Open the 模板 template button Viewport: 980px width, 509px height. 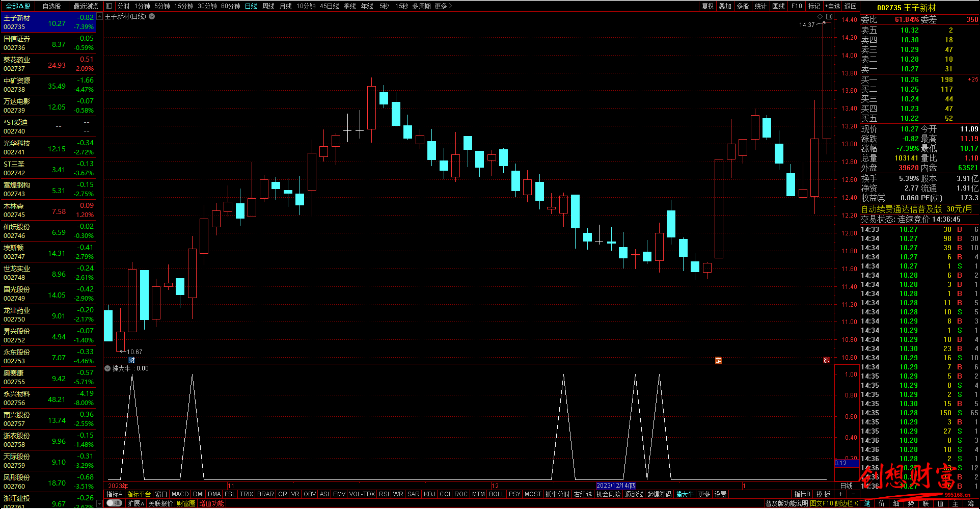(x=823, y=494)
